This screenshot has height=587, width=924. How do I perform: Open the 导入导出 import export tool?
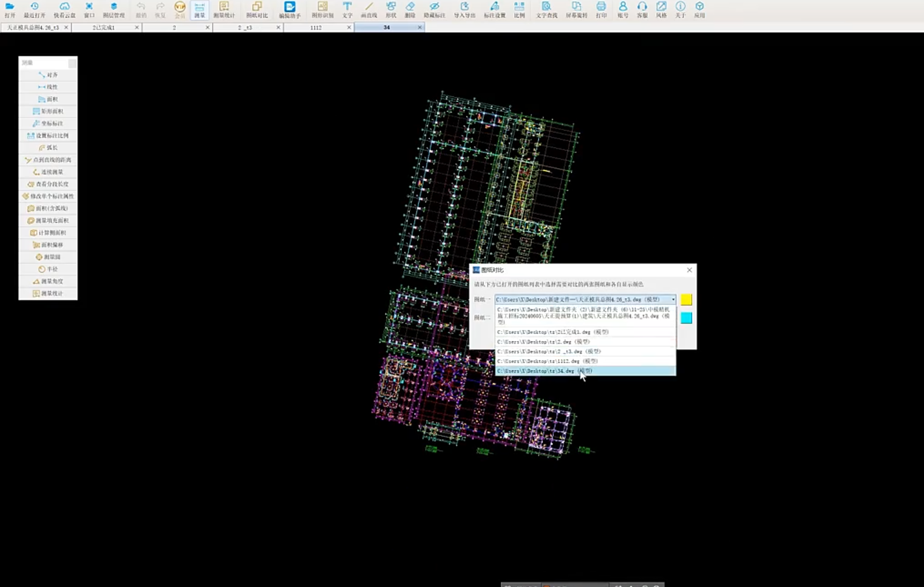coord(464,10)
